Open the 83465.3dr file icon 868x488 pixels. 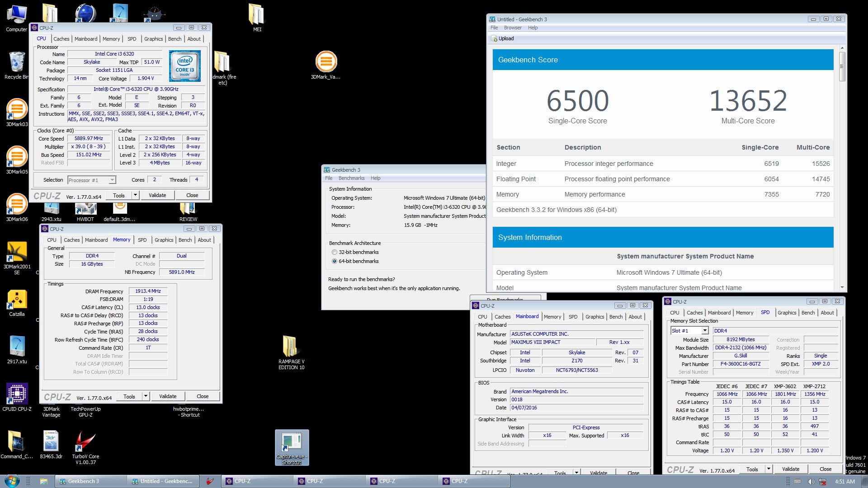[x=51, y=445]
